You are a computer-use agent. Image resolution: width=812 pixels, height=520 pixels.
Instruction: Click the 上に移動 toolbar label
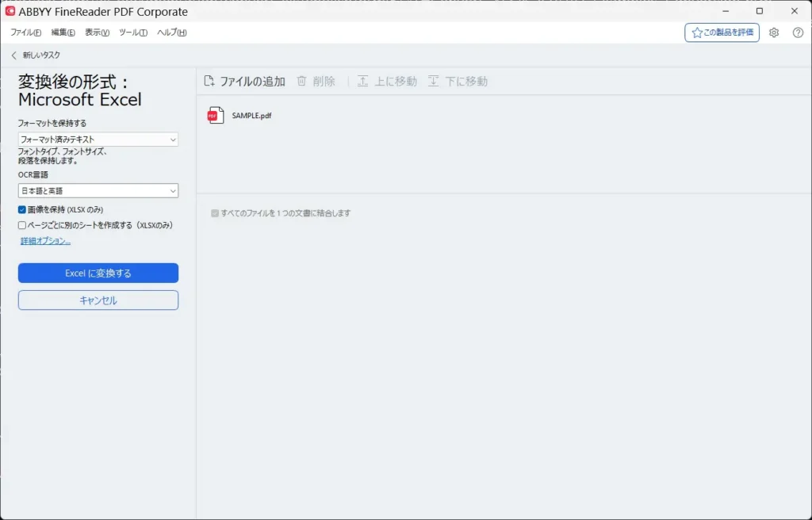(396, 82)
